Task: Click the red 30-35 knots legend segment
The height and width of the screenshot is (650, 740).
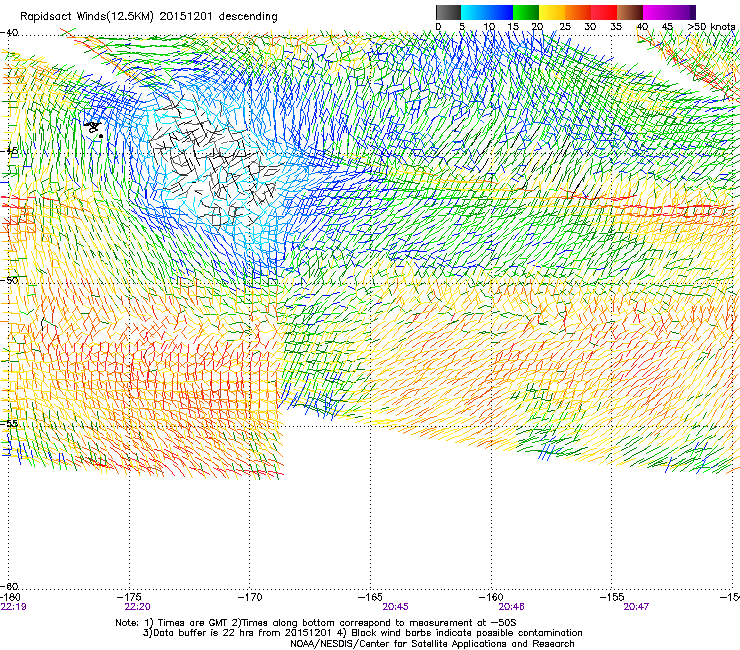Action: [604, 12]
